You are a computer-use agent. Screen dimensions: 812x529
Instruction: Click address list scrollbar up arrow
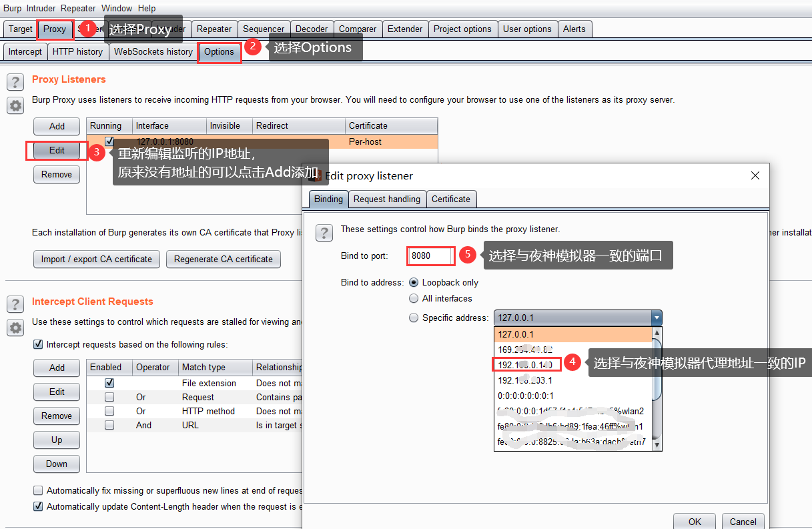tap(657, 332)
